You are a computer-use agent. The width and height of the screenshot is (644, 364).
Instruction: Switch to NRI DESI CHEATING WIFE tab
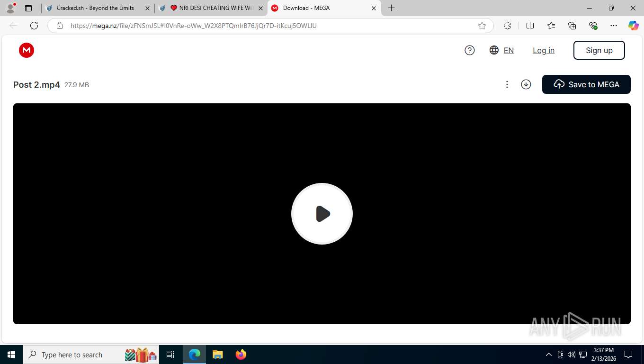212,8
